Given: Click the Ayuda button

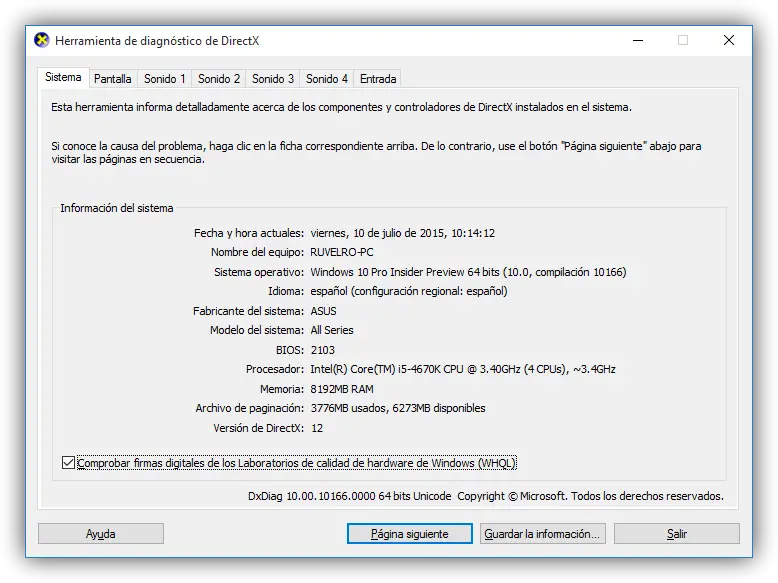Looking at the screenshot, I should (101, 534).
